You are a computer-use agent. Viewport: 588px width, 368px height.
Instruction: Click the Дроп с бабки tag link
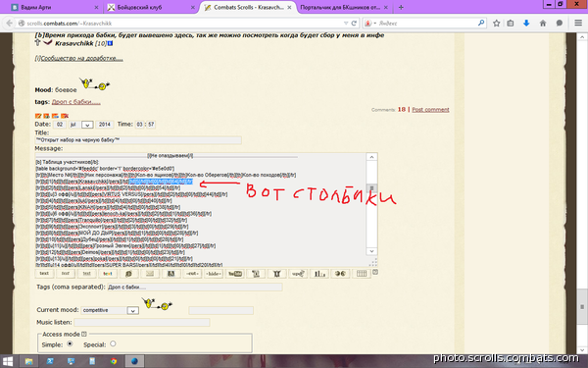76,102
